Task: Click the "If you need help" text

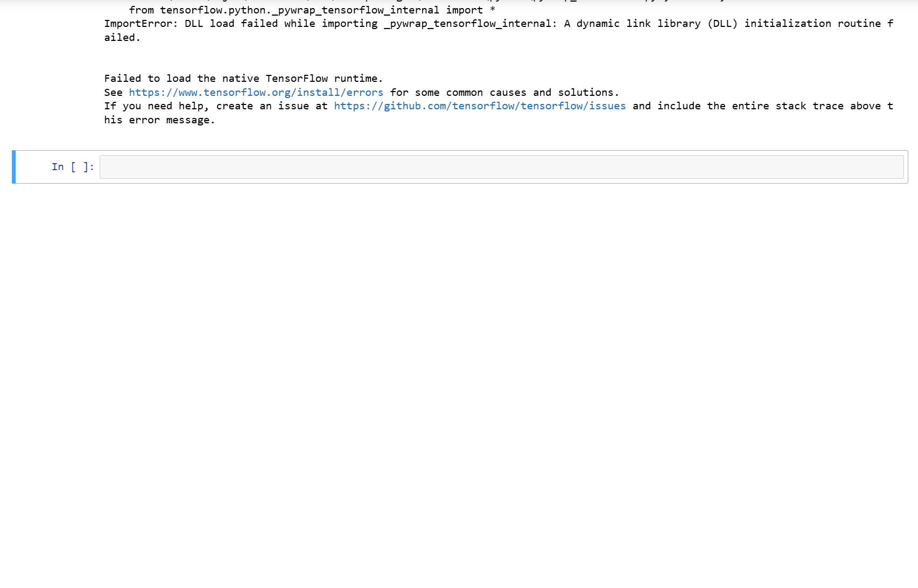Action: tap(156, 106)
